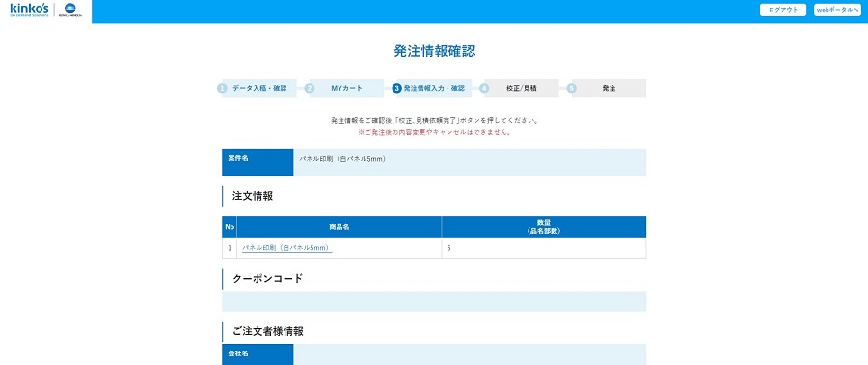This screenshot has height=365, width=868.
Task: Click the 案件名 label cell
Action: tap(258, 161)
